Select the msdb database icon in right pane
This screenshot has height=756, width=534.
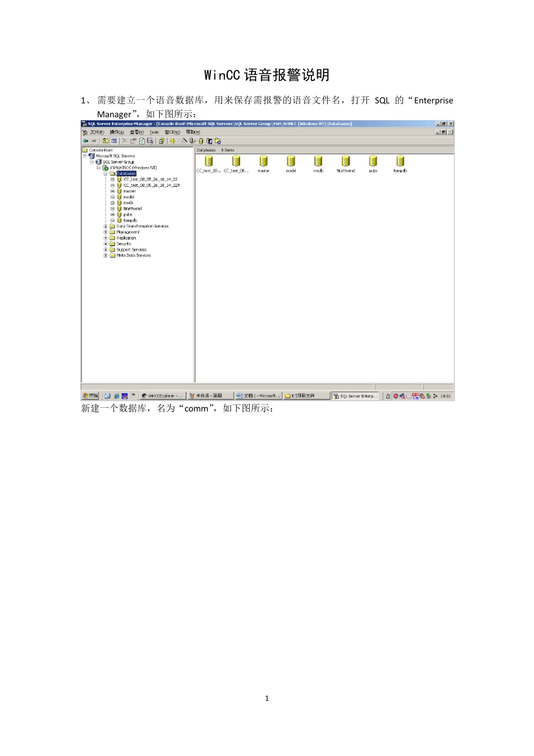[318, 161]
